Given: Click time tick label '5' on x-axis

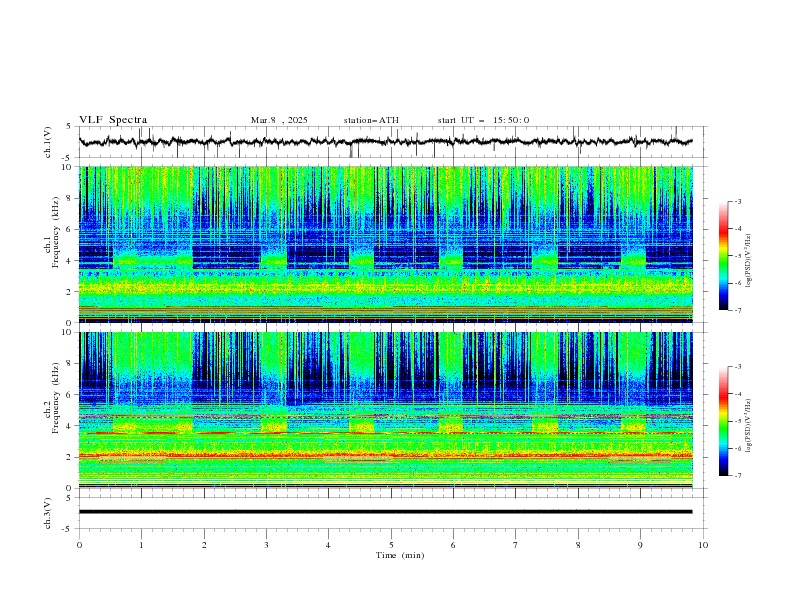Looking at the screenshot, I should click(x=391, y=545).
